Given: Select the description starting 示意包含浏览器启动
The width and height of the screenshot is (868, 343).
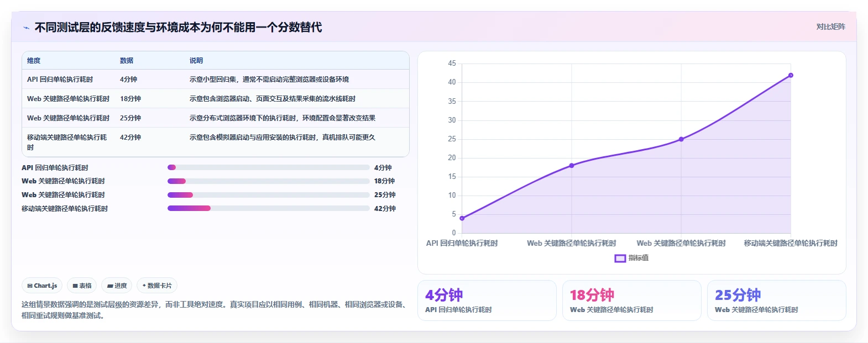Looking at the screenshot, I should click(273, 98).
